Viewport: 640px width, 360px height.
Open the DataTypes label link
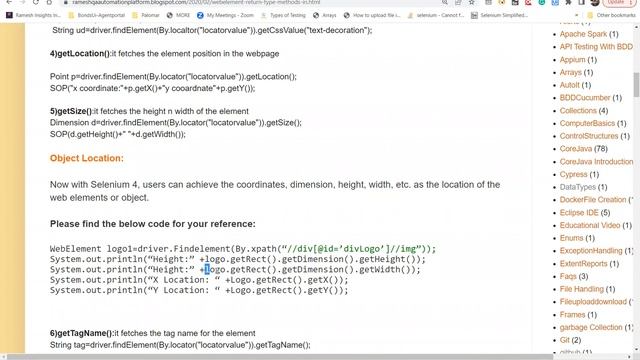click(578, 187)
